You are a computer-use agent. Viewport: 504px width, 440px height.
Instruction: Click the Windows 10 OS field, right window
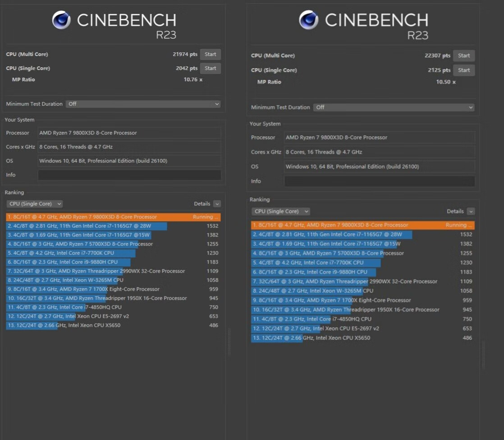379,167
